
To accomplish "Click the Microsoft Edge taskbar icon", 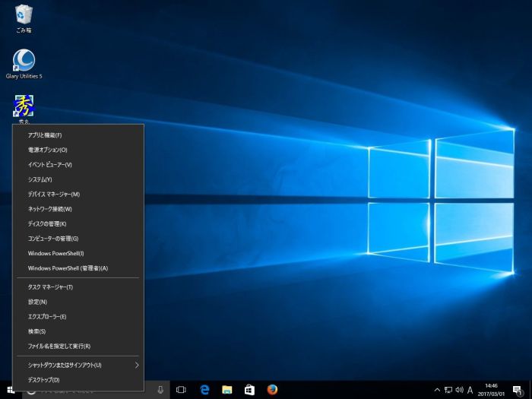I will click(204, 389).
